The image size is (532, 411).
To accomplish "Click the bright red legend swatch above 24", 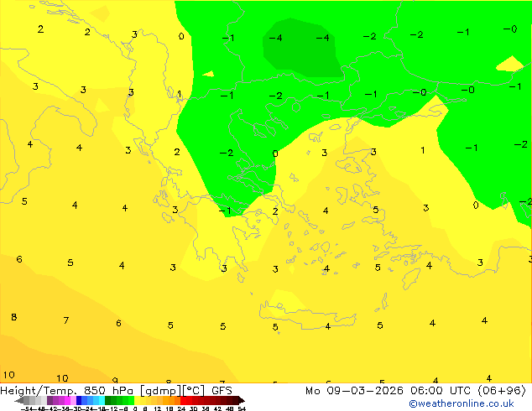I will 183,400.
